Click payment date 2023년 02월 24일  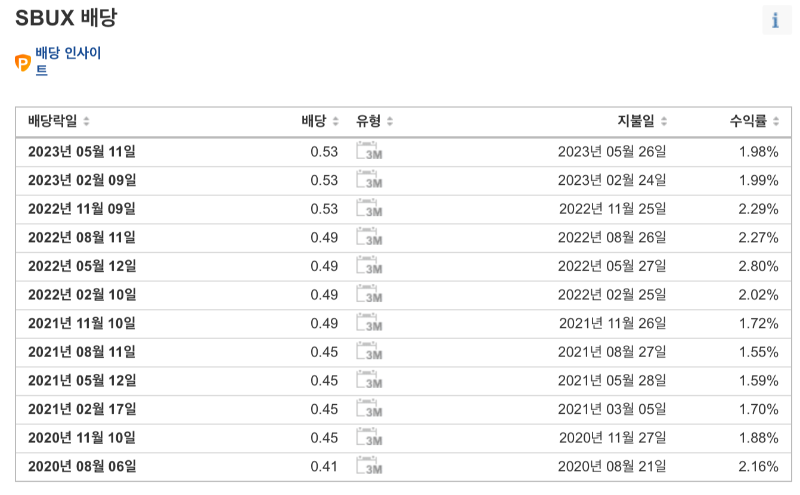[x=612, y=180]
